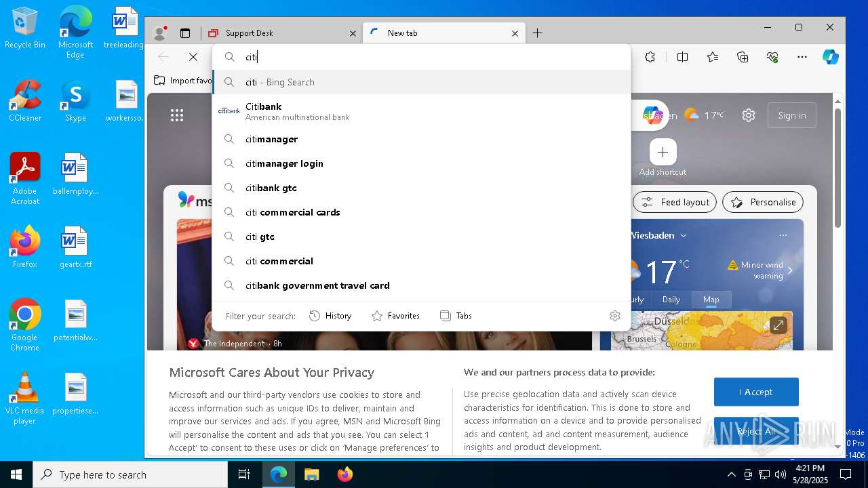Open Skype desktop shortcut
Screen dimensions: 868x488
tap(75, 101)
